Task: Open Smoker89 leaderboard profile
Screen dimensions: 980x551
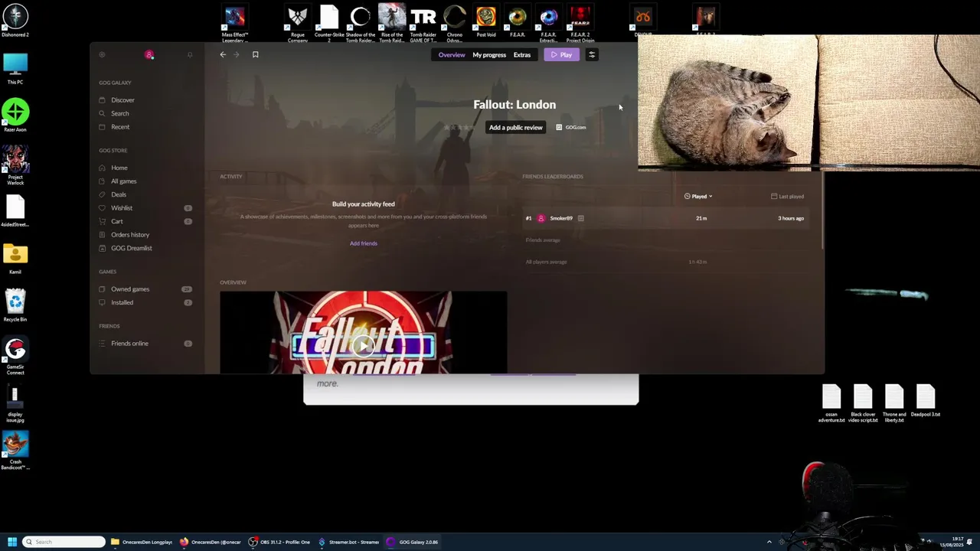Action: pyautogui.click(x=561, y=218)
